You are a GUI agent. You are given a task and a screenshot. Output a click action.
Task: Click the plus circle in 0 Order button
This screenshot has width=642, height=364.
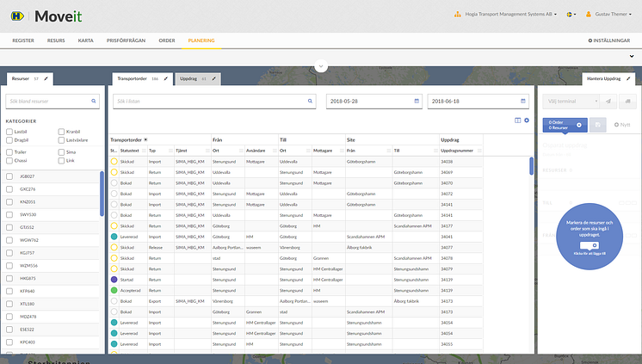point(579,125)
